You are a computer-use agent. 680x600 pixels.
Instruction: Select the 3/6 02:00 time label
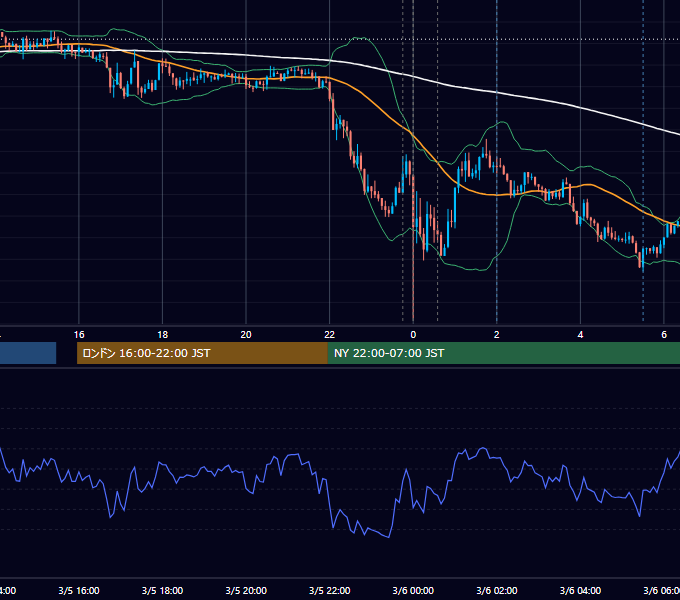[497, 590]
